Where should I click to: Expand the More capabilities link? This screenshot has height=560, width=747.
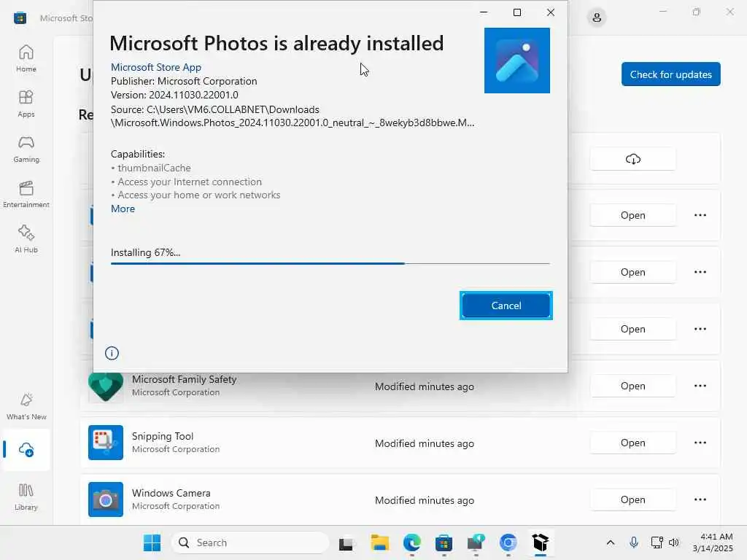[x=123, y=209]
